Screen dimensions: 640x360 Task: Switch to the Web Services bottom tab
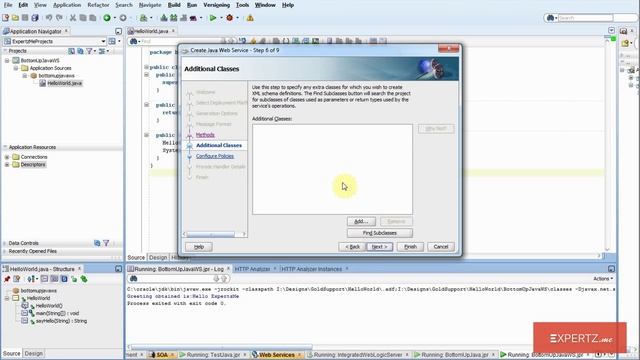pos(277,355)
